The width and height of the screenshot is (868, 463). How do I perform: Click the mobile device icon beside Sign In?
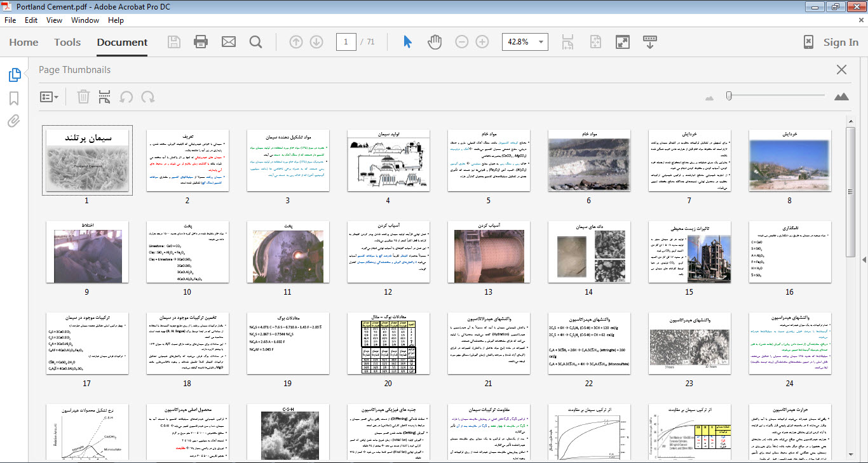click(x=808, y=42)
